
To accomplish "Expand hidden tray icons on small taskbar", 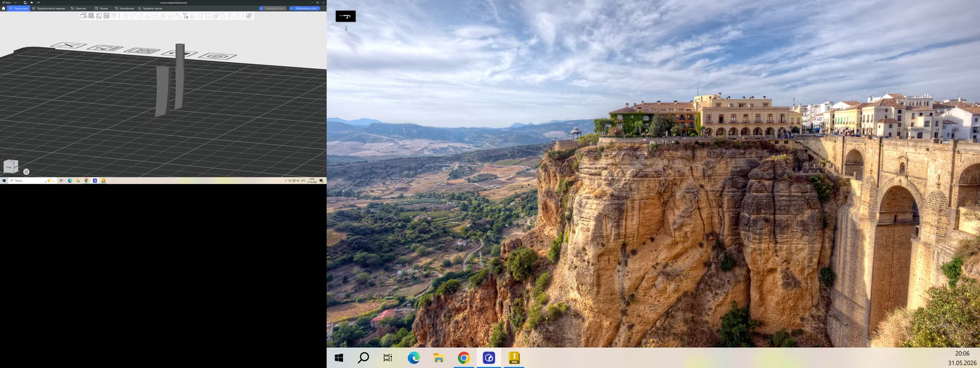I will 285,180.
